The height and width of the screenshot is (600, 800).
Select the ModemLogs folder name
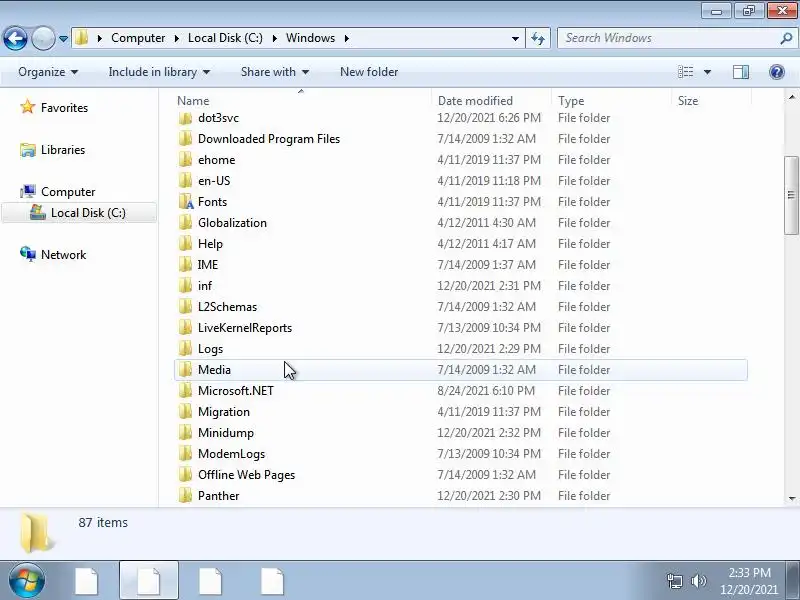(x=232, y=454)
